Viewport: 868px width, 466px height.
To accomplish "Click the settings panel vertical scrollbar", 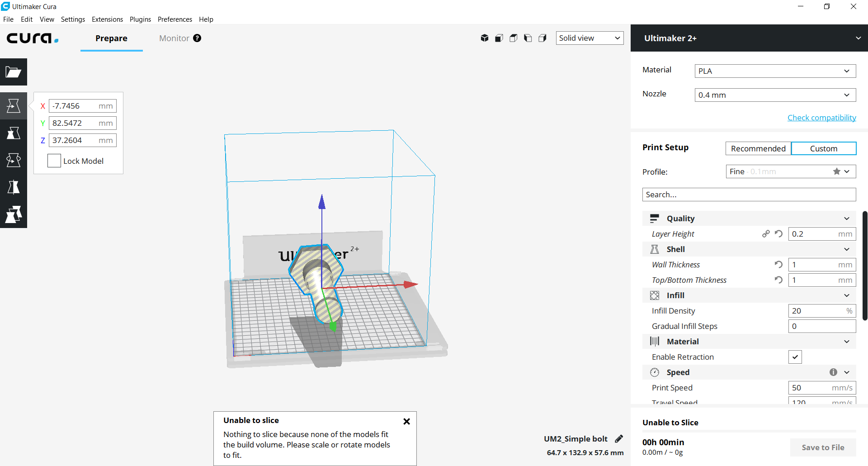I will (x=865, y=266).
